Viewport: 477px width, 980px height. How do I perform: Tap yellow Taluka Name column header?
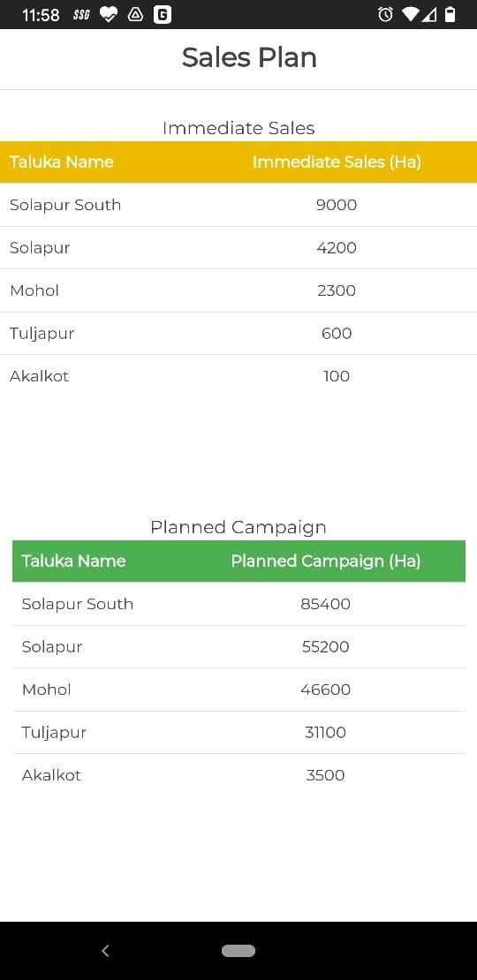pyautogui.click(x=61, y=162)
